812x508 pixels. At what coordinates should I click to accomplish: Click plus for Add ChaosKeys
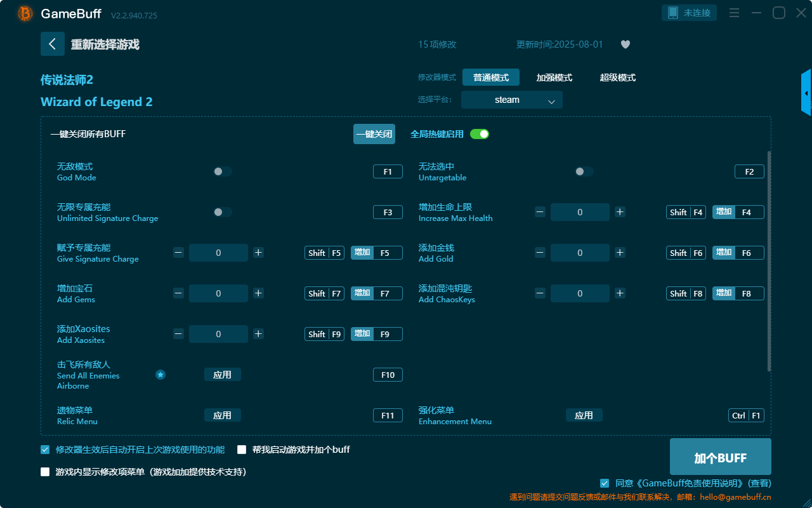pyautogui.click(x=620, y=293)
